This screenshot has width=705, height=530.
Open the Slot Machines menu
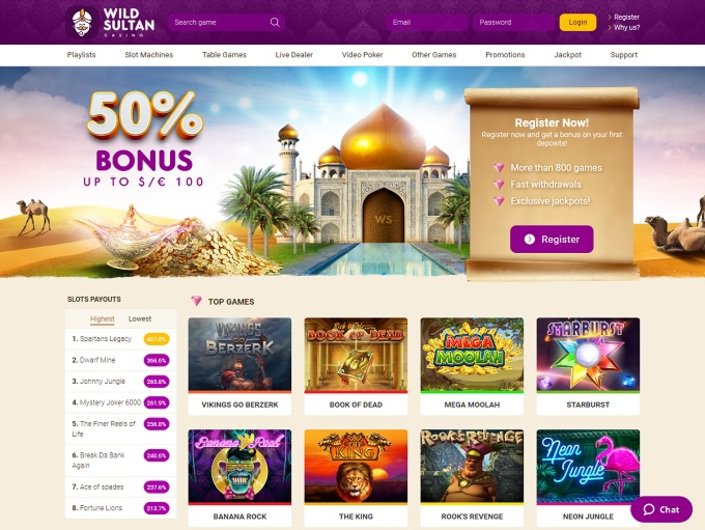[x=149, y=55]
